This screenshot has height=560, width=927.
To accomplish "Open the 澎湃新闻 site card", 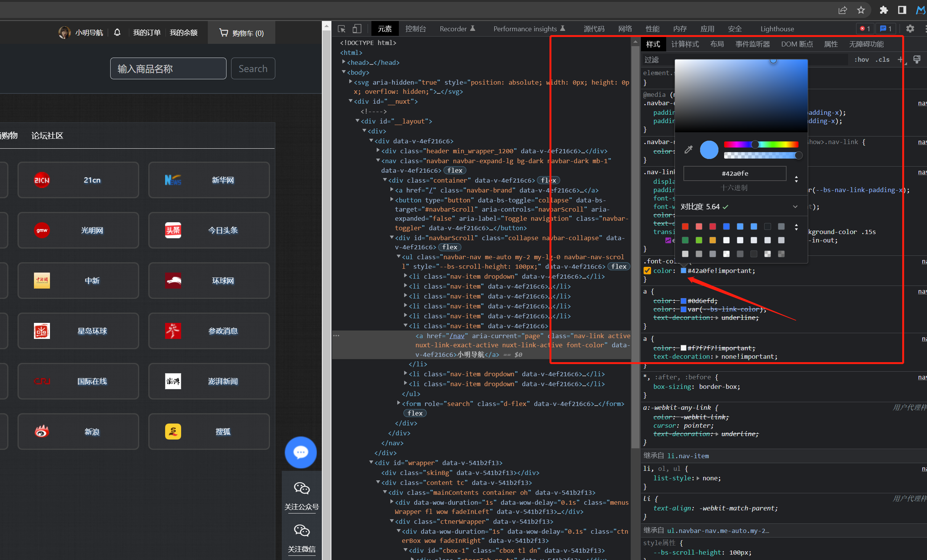I will [209, 381].
